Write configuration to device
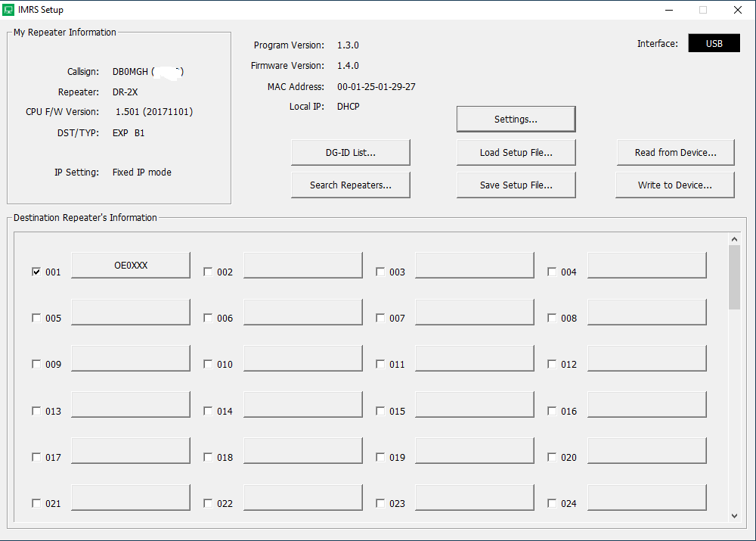 click(x=675, y=185)
